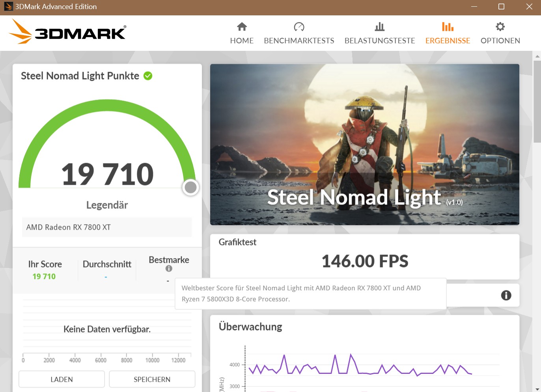Click the vertical scrollbar thumb

537,102
